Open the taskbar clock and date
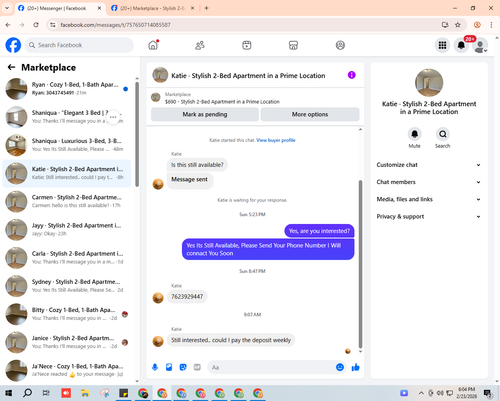This screenshot has height=401, width=500. click(466, 393)
